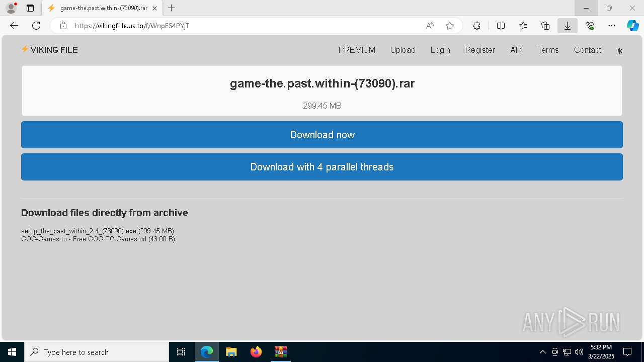
Task: Download setup_the_past_within_2.4_(73090).exe from archive
Action: pos(98,231)
